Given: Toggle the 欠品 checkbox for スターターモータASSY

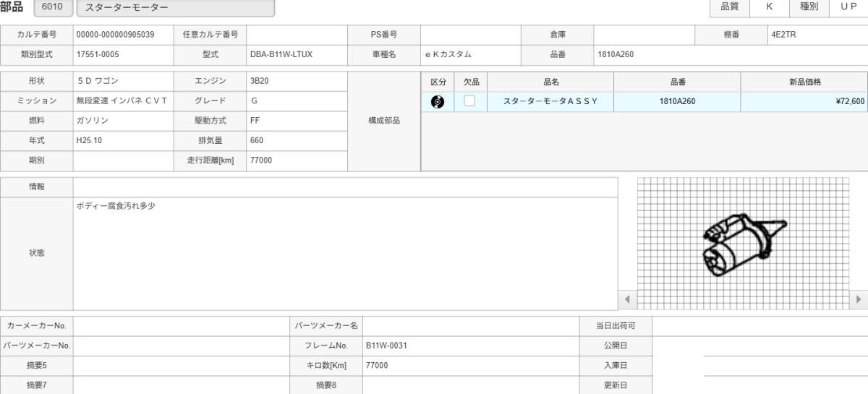Looking at the screenshot, I should 469,101.
